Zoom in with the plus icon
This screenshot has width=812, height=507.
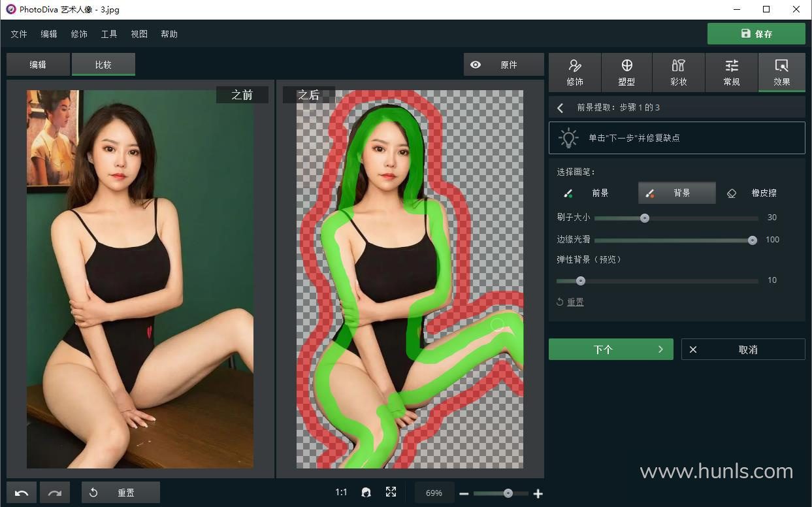point(538,494)
